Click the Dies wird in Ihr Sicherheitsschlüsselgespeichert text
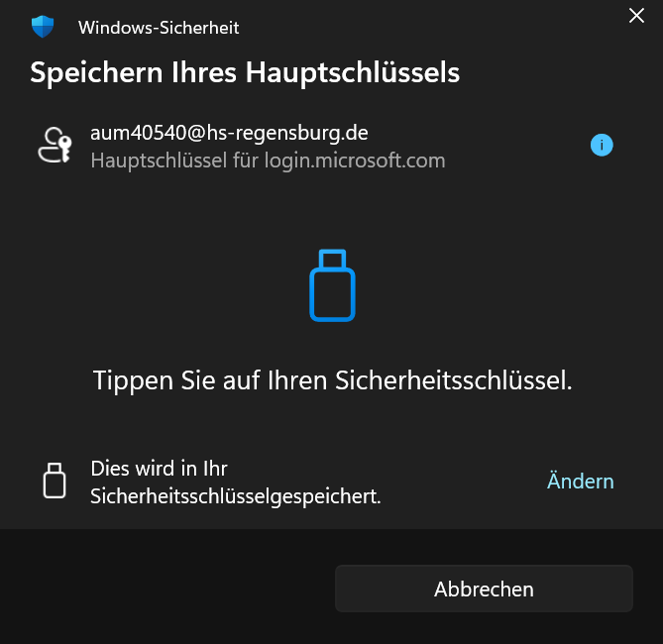The width and height of the screenshot is (663, 644). pos(236,483)
